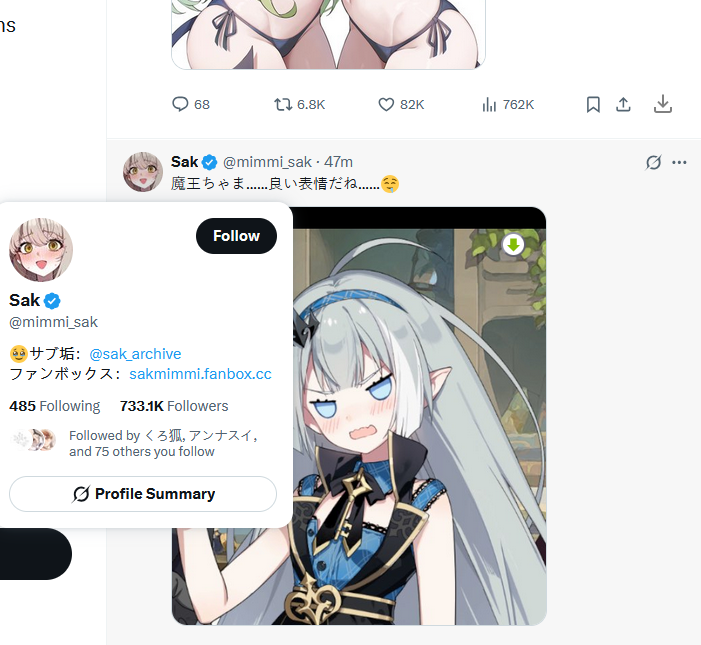Open the Profile Summary button

[143, 494]
